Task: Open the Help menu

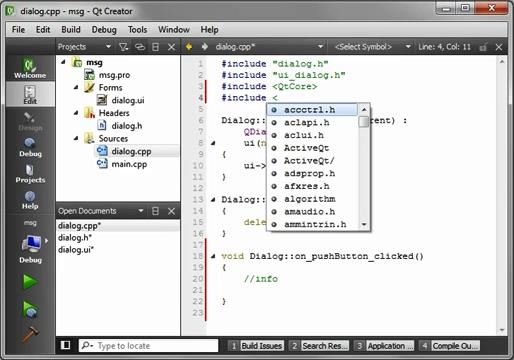Action: tap(209, 30)
